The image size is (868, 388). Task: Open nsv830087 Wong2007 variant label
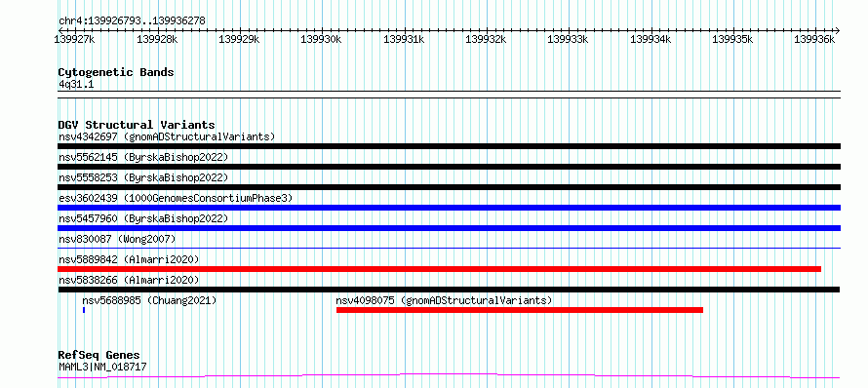(x=117, y=239)
